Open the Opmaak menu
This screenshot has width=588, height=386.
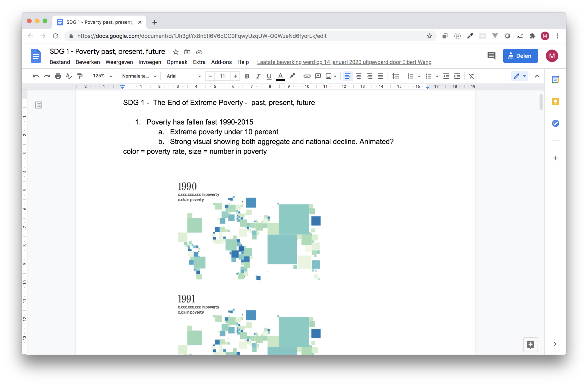(x=177, y=62)
